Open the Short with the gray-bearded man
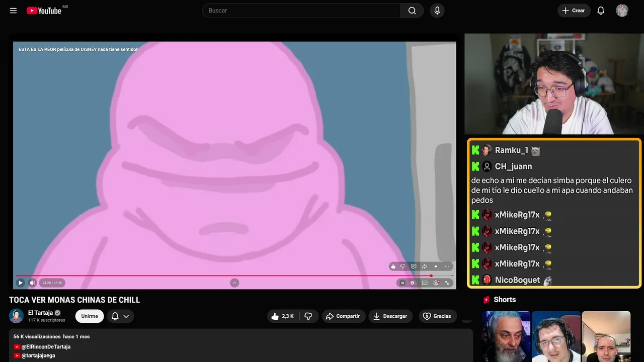 (506, 336)
